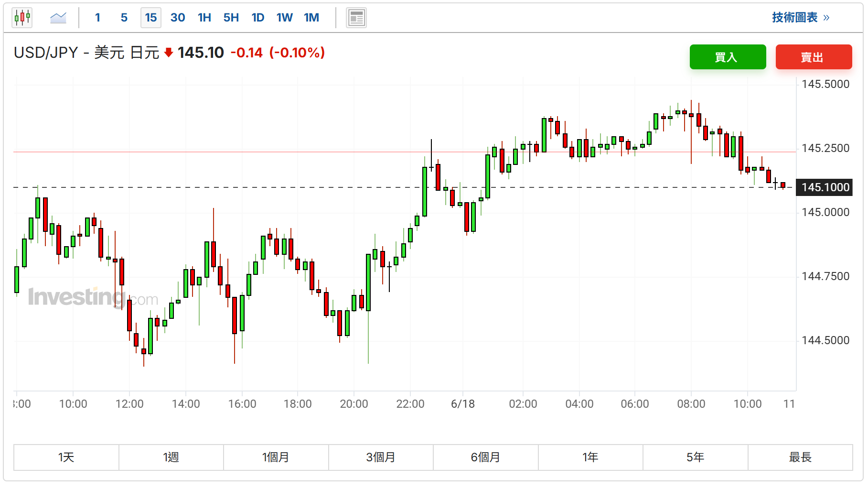This screenshot has width=868, height=489.
Task: Select the 1D interval
Action: (258, 18)
